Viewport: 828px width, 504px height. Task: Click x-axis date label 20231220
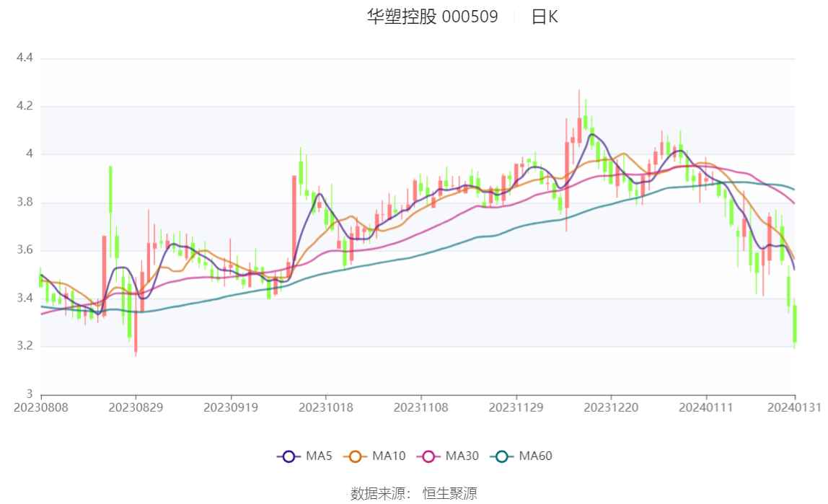[x=611, y=408]
